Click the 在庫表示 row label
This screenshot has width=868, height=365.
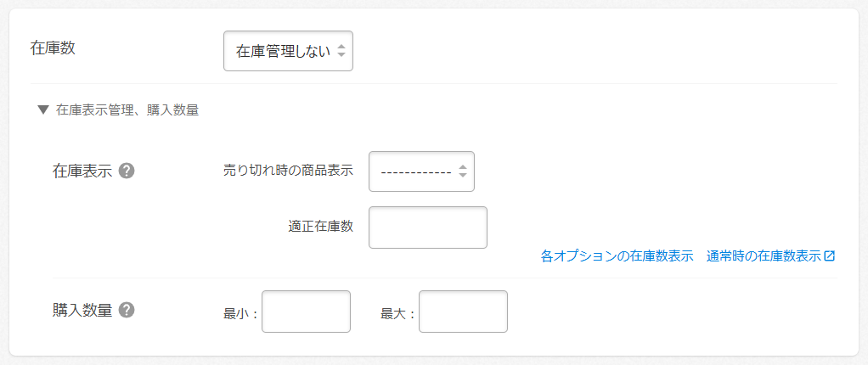82,171
